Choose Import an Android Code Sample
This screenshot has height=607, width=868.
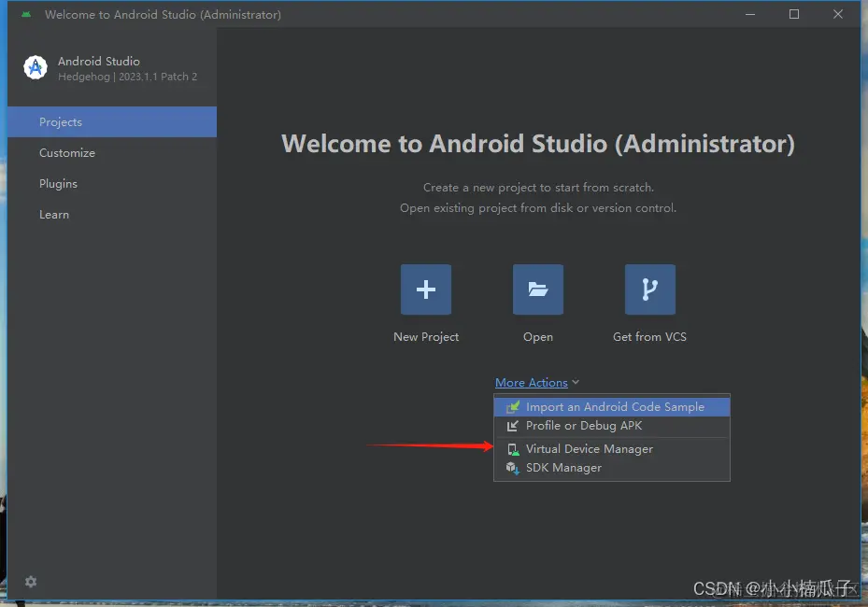612,407
